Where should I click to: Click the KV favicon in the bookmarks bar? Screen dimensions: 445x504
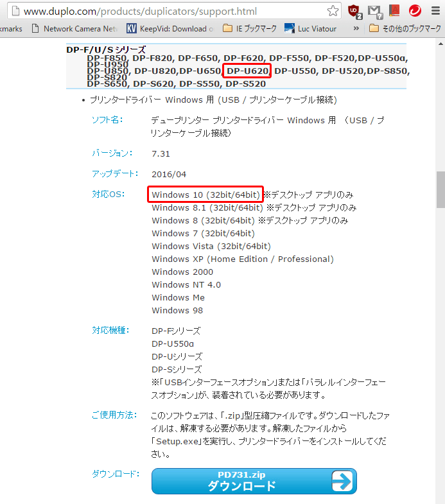[x=131, y=29]
